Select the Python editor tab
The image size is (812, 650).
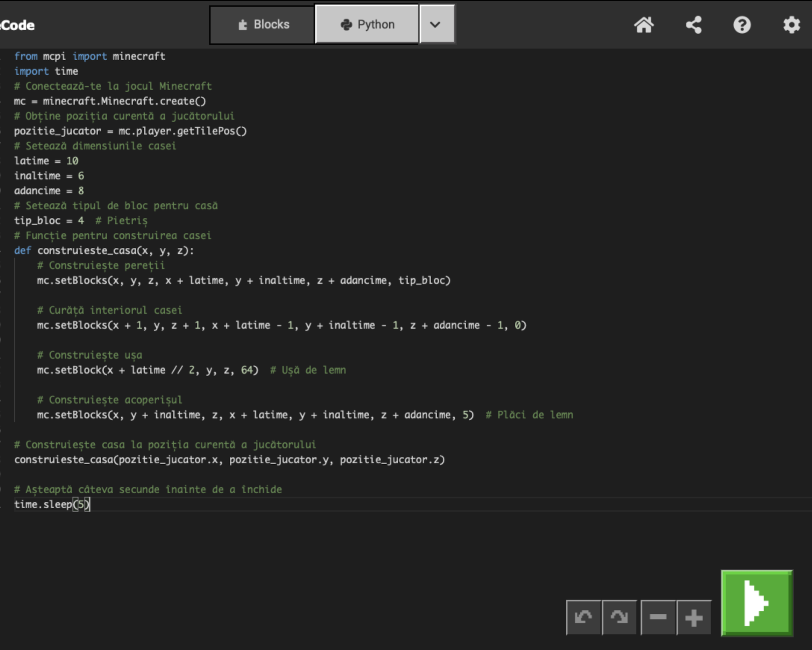tap(367, 25)
